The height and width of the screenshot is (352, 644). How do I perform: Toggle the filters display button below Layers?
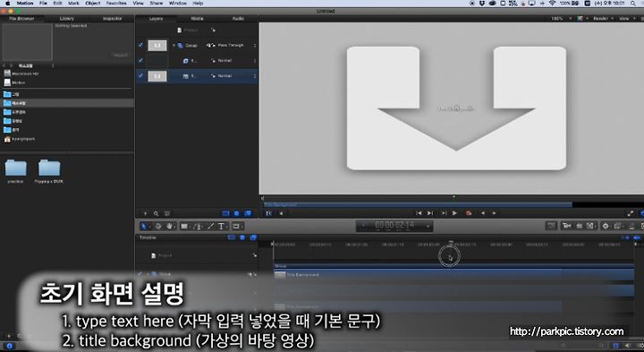point(248,213)
